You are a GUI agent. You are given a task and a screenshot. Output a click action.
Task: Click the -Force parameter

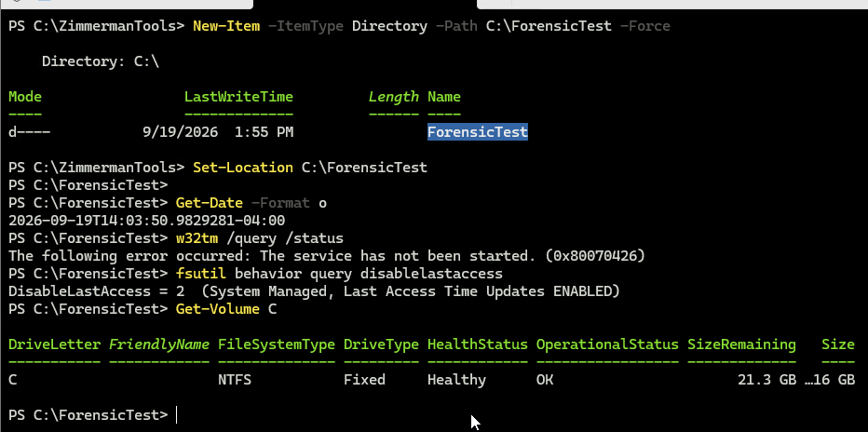(x=644, y=26)
